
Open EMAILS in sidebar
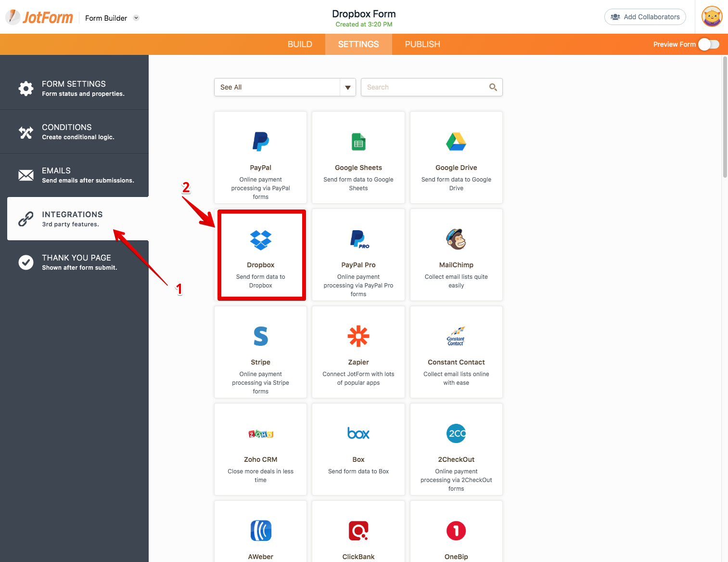74,175
